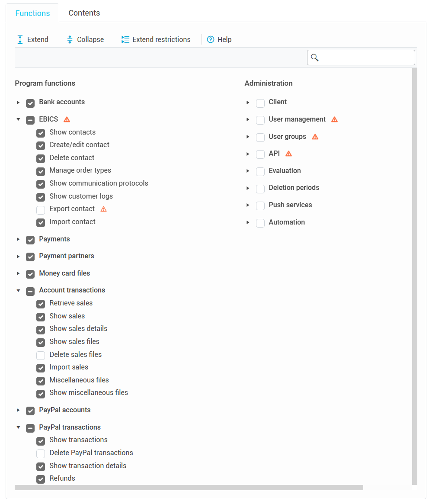The width and height of the screenshot is (432, 504).
Task: Click the Help question mark icon
Action: 211,39
